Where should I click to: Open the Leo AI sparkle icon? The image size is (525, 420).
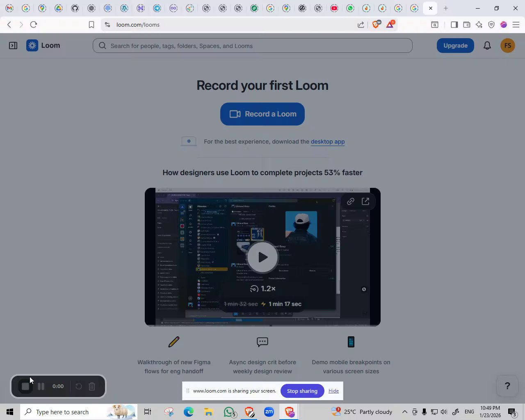point(479,25)
